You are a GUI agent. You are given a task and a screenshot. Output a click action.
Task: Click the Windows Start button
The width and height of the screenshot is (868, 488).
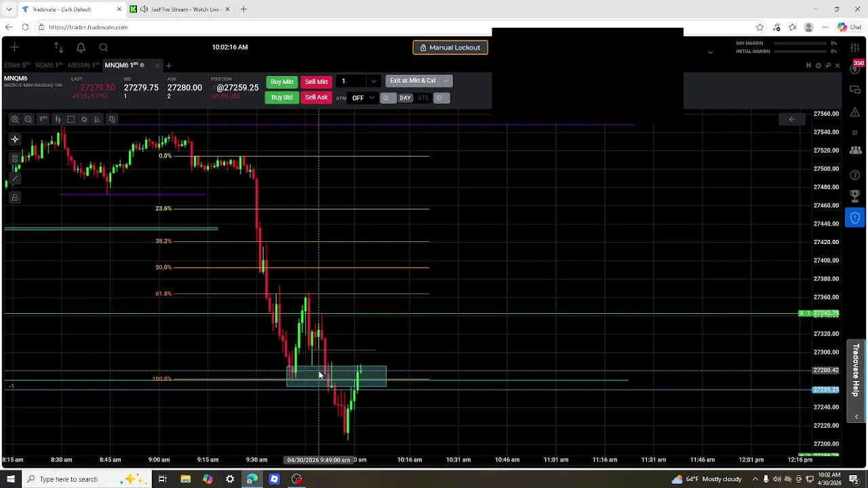click(x=10, y=479)
